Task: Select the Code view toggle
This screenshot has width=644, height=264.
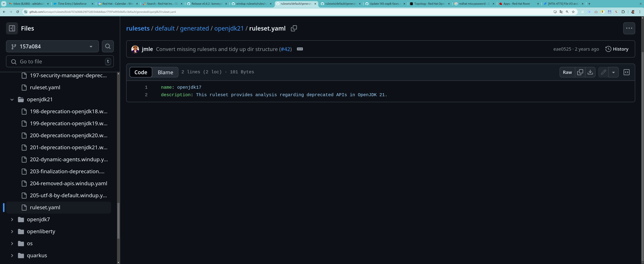Action: pos(141,72)
